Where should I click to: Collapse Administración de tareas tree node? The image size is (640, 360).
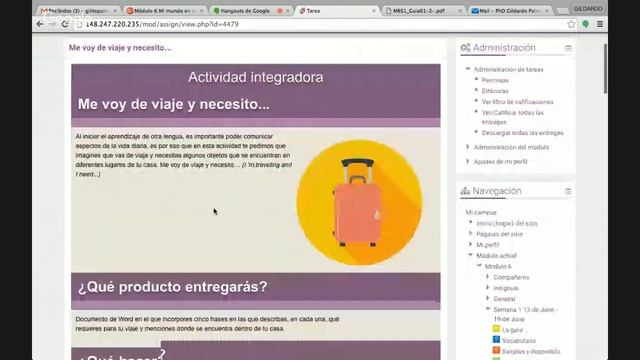[x=468, y=69]
